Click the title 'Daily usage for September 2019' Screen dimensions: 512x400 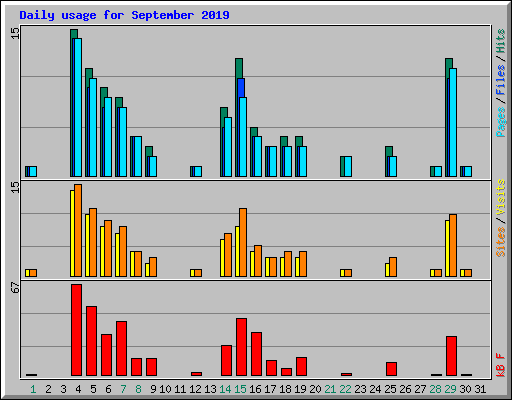124,15
